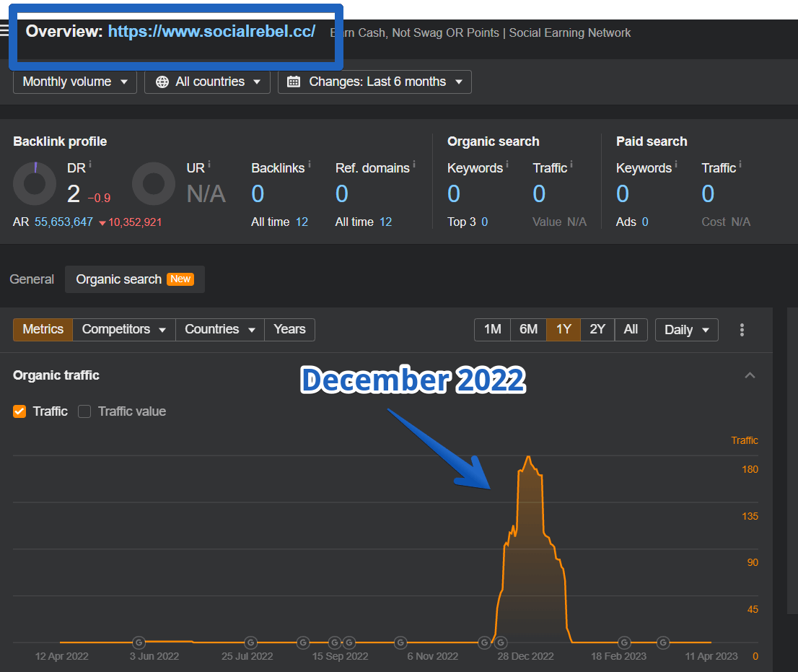Open the All countries dropdown

point(207,82)
